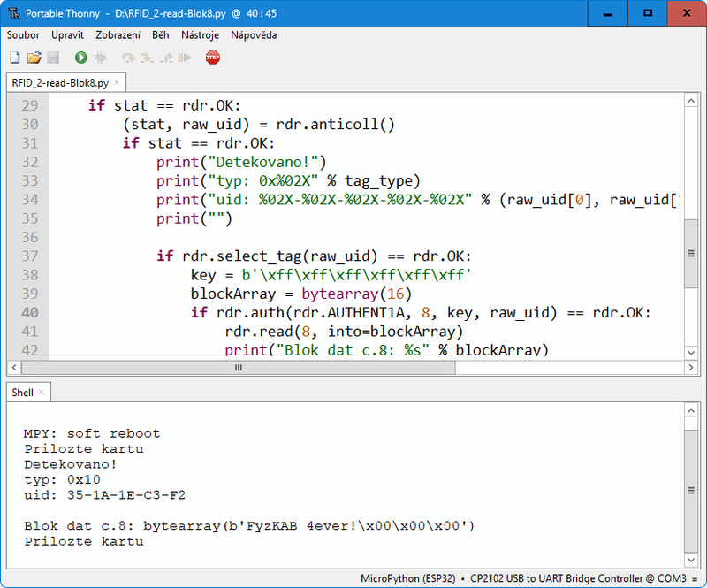Open the Upravit menu
Image resolution: width=707 pixels, height=588 pixels.
[67, 35]
